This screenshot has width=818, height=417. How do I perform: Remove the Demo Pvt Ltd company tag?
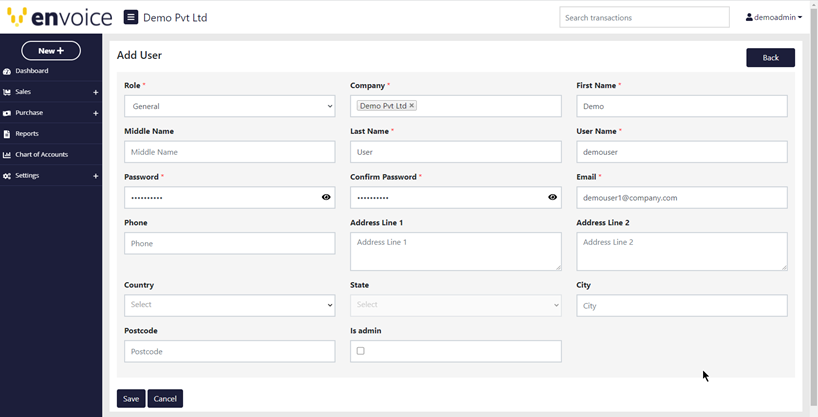[x=412, y=106]
